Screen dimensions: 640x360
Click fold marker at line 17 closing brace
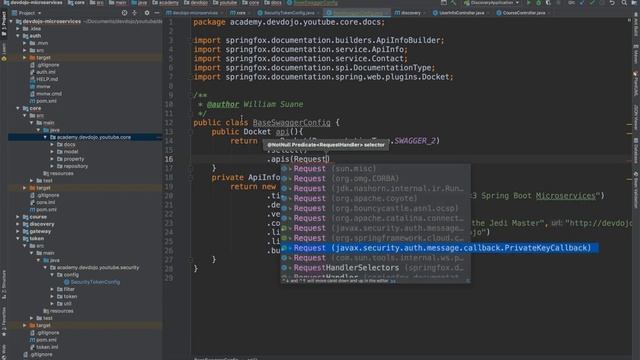point(191,168)
